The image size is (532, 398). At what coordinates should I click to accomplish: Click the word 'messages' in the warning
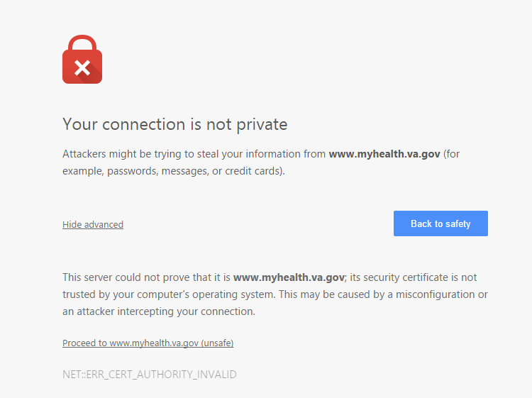pos(184,171)
